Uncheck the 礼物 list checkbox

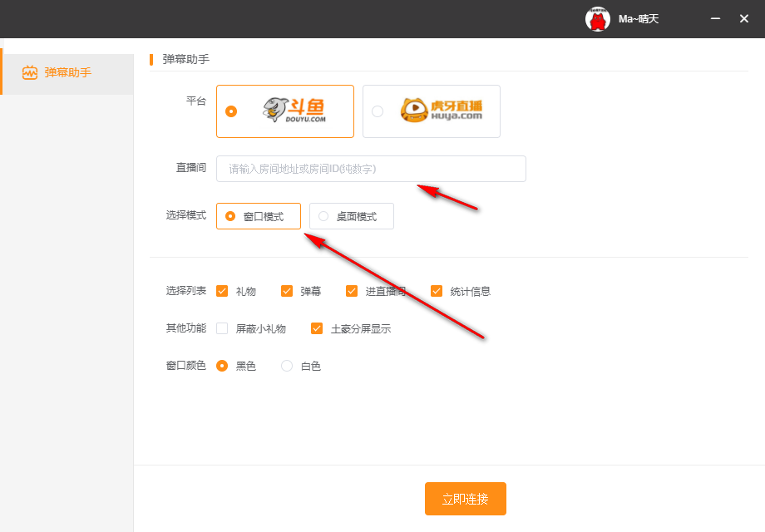coord(222,291)
